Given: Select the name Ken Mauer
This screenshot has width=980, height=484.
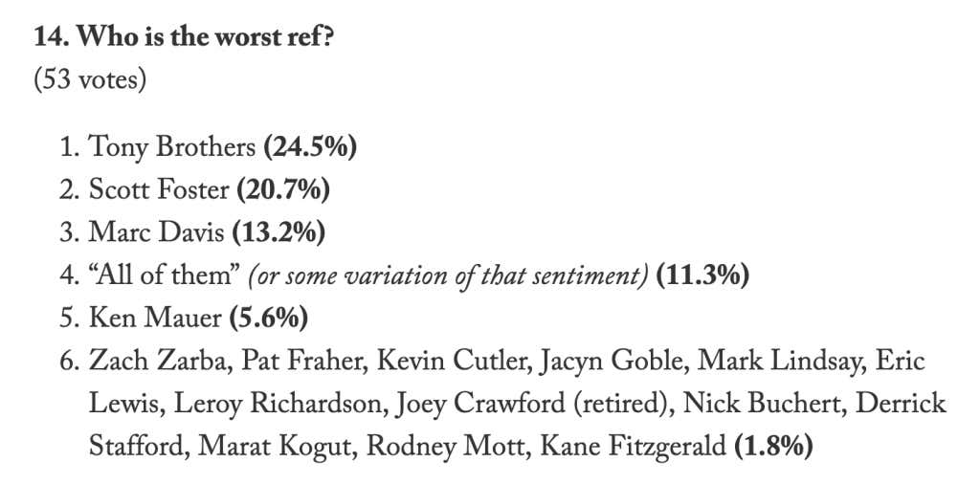Looking at the screenshot, I should coord(155,319).
